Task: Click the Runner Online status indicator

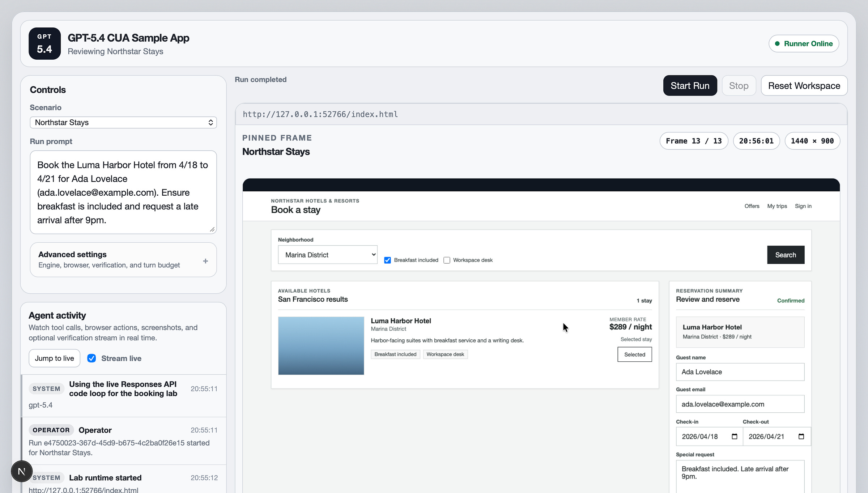Action: (804, 43)
